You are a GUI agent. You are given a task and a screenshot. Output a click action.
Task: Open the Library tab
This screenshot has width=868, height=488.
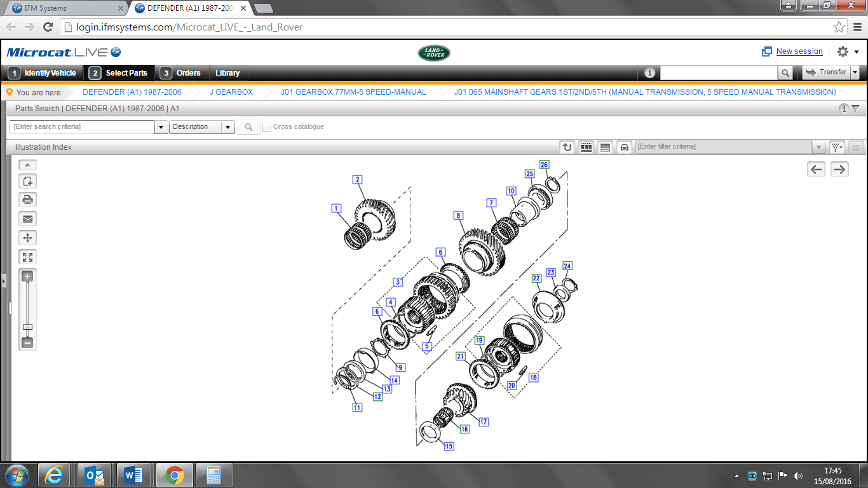[x=227, y=73]
